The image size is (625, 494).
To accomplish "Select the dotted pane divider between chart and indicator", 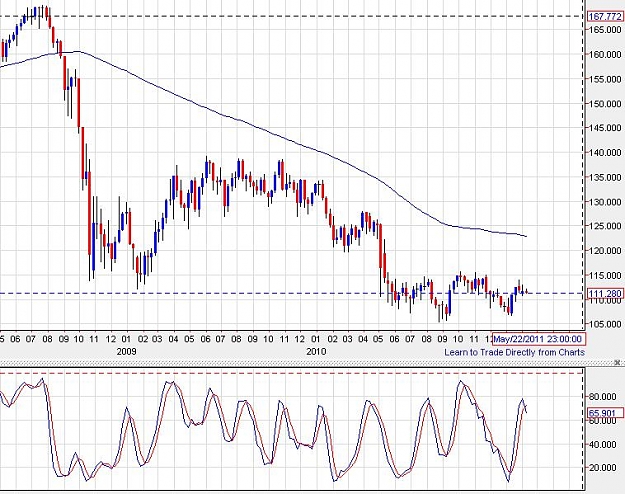I will pyautogui.click(x=307, y=362).
